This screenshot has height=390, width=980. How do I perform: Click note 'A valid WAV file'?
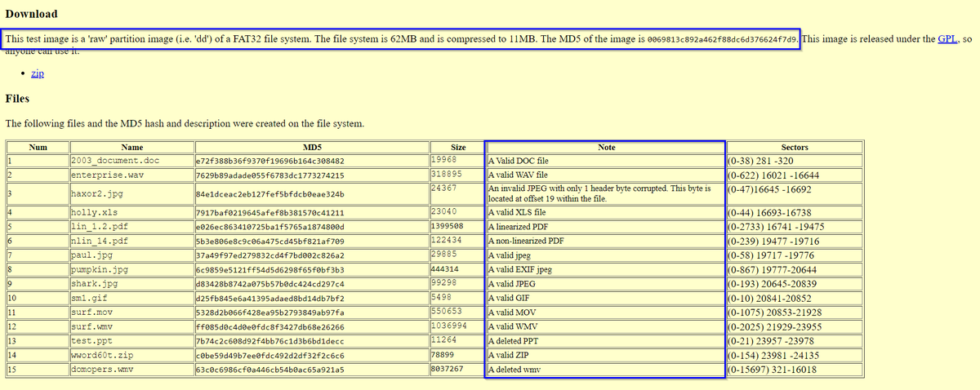pos(518,175)
